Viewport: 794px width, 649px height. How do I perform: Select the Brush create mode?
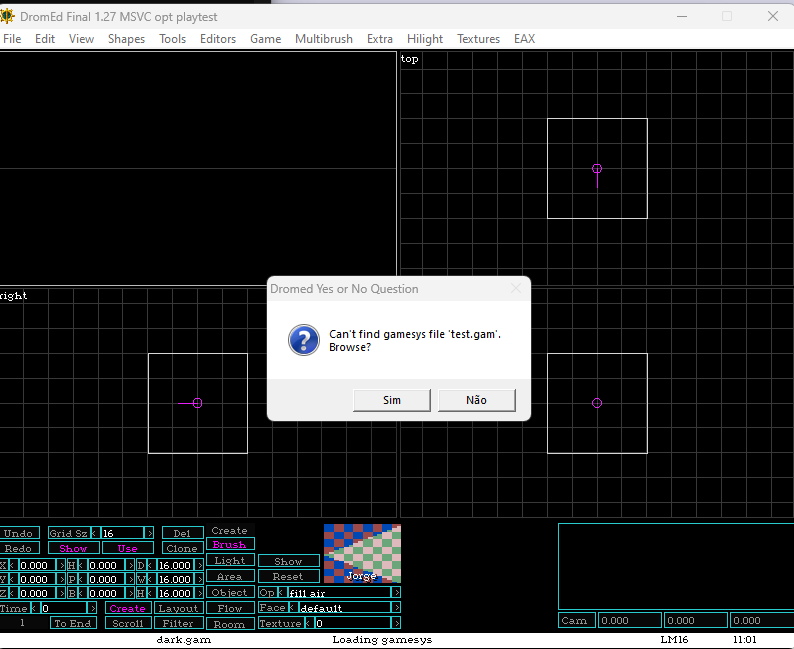pos(230,544)
